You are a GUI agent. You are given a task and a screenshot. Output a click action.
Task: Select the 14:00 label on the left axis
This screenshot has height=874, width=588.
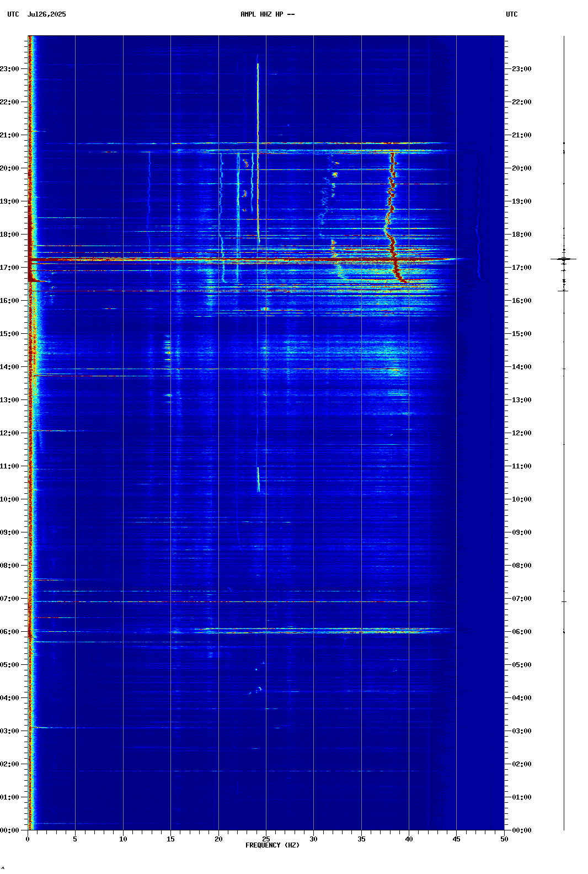(9, 367)
